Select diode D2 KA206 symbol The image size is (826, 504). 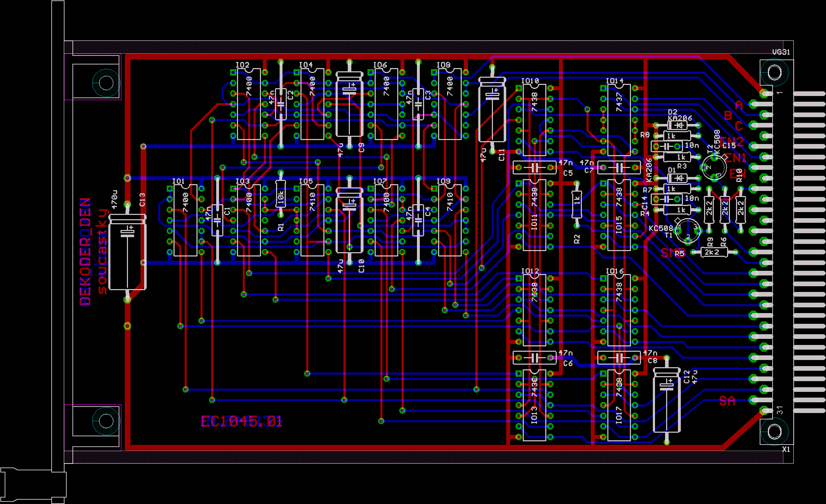[x=677, y=125]
